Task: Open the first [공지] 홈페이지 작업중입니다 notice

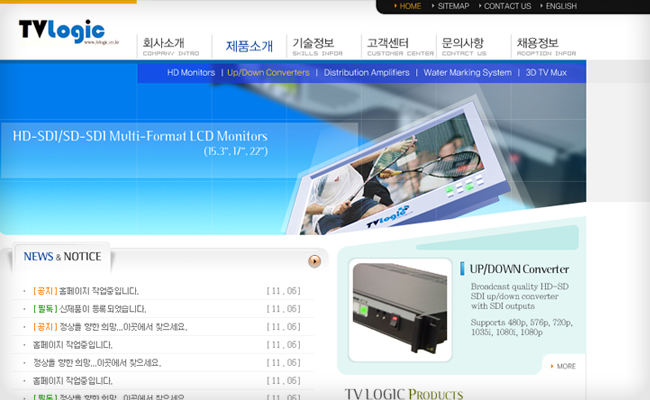Action: point(85,291)
